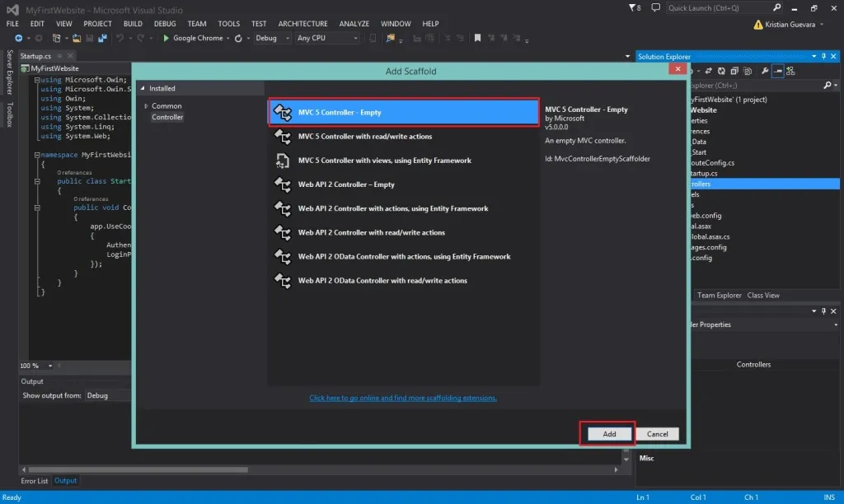Collapse the namespace MyFirstWebsite code block
844x504 pixels.
pos(37,155)
